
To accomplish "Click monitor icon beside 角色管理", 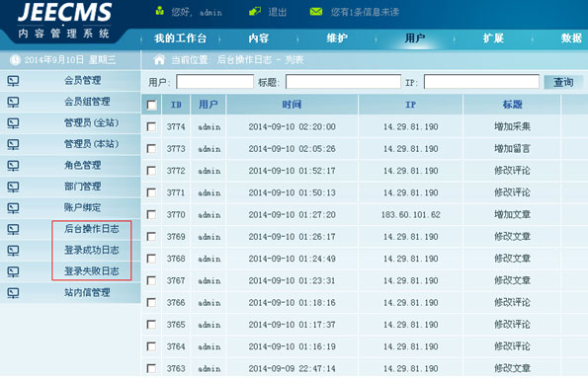I will coord(13,166).
